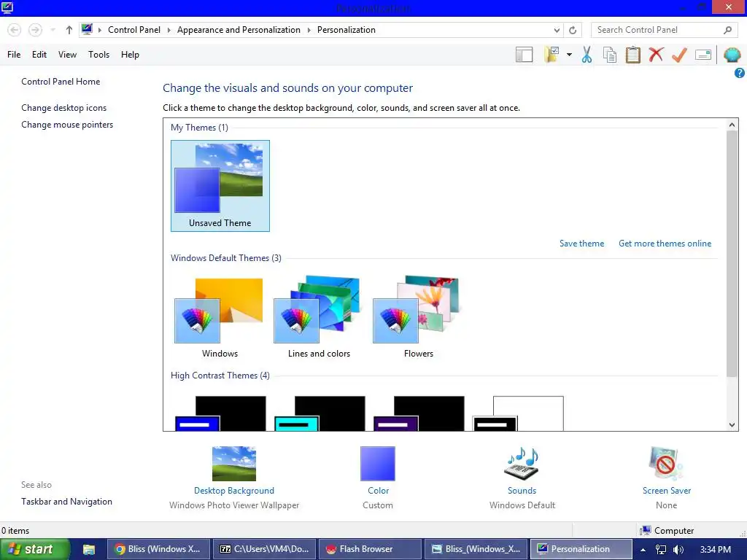Image resolution: width=747 pixels, height=560 pixels.
Task: Open the File menu
Action: click(x=14, y=55)
